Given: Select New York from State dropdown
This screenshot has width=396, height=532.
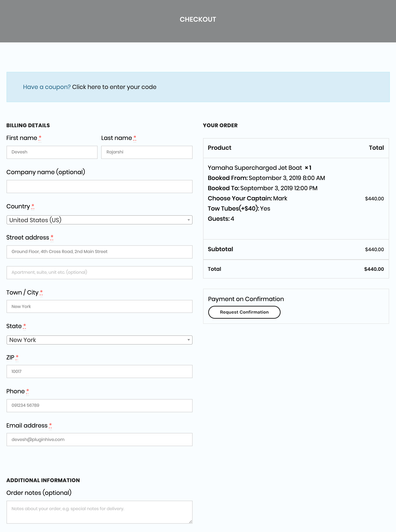Looking at the screenshot, I should point(99,340).
